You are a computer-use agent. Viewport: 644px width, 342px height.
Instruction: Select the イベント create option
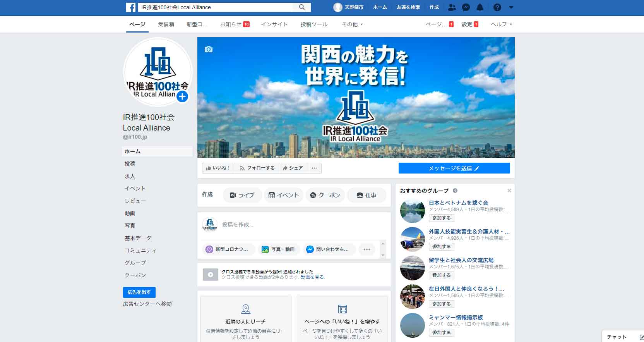coord(284,195)
